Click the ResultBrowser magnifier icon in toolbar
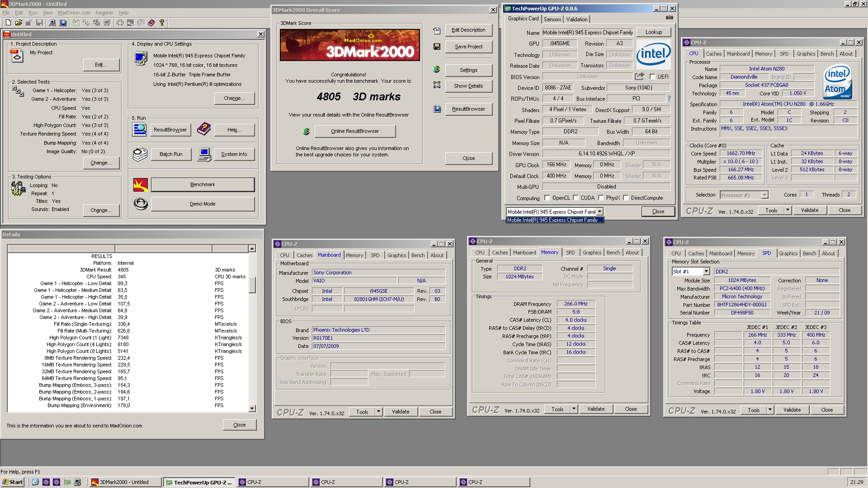868x488 pixels. [x=63, y=23]
